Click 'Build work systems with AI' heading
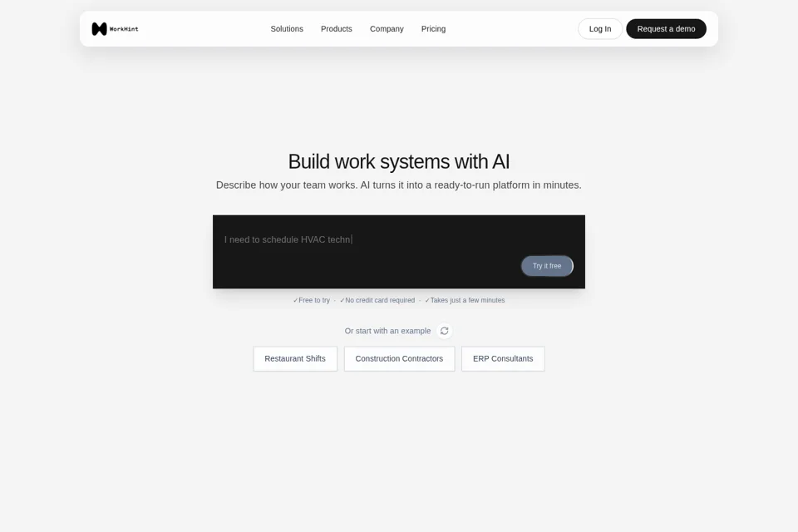 (398, 162)
